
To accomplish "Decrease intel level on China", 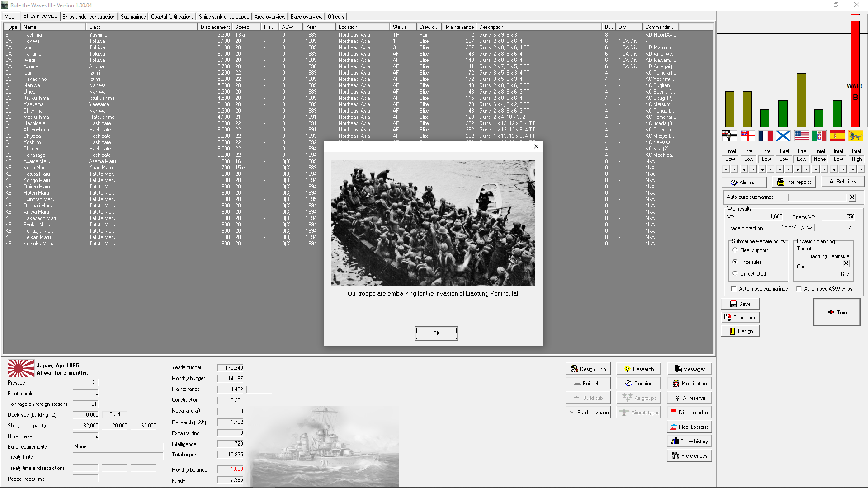I will click(861, 169).
